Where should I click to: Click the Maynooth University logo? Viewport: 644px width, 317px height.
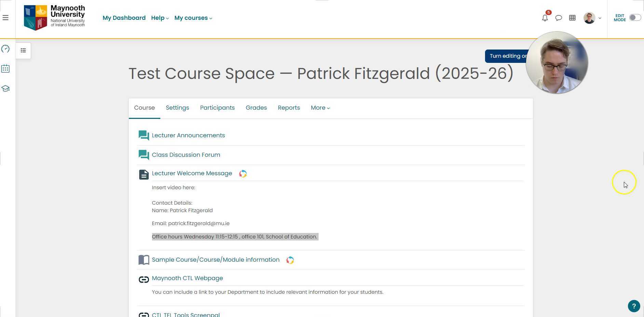(54, 18)
